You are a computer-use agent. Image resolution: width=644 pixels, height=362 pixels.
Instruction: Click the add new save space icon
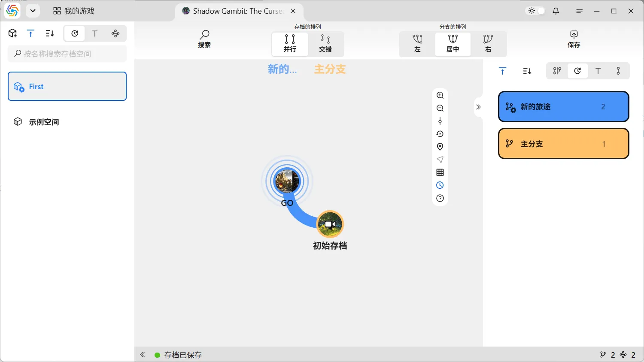coord(12,33)
